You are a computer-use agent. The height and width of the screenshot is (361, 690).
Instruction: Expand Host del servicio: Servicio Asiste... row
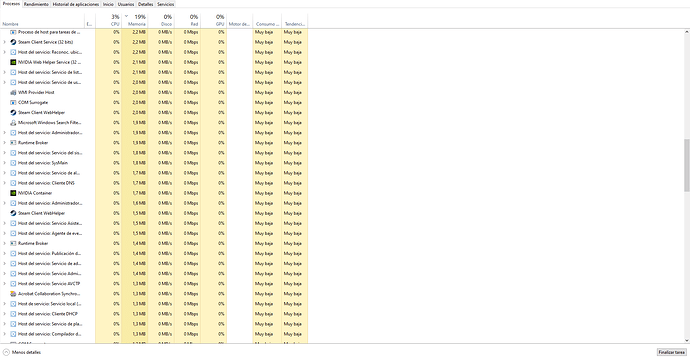coord(4,223)
